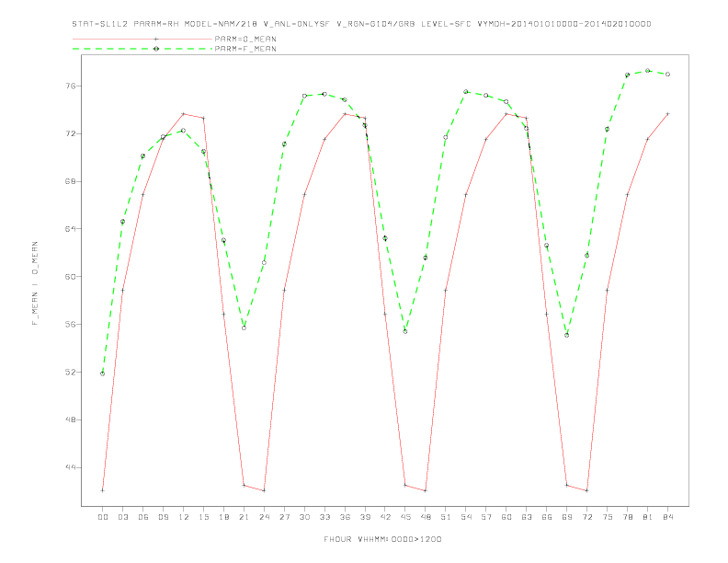Image resolution: width=728 pixels, height=563 pixels.
Task: Click y-axis tick label 64
Action: point(70,229)
